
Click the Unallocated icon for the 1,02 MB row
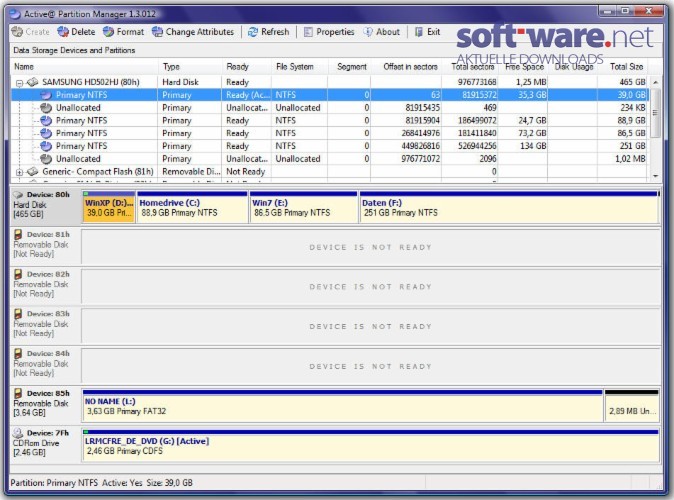click(46, 159)
